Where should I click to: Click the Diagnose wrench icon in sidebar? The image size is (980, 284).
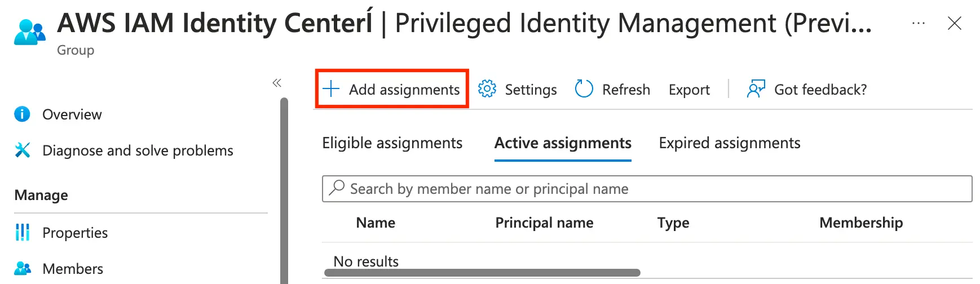coord(23,150)
